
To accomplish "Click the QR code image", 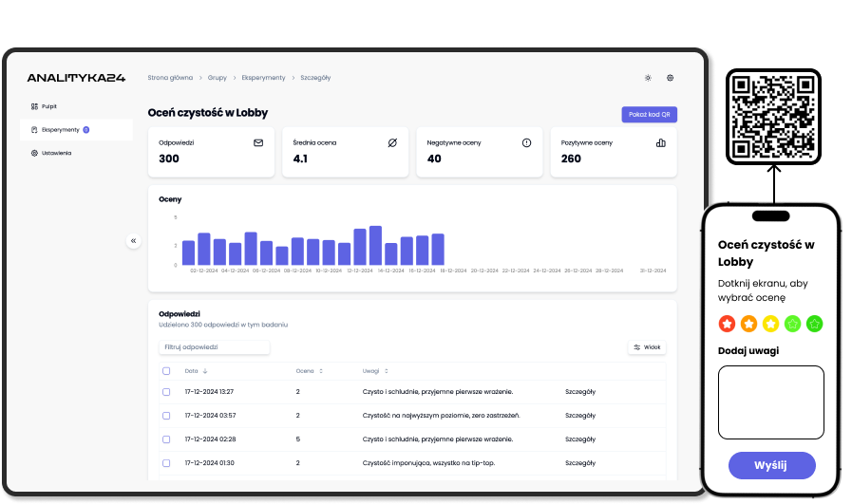I will (x=773, y=117).
